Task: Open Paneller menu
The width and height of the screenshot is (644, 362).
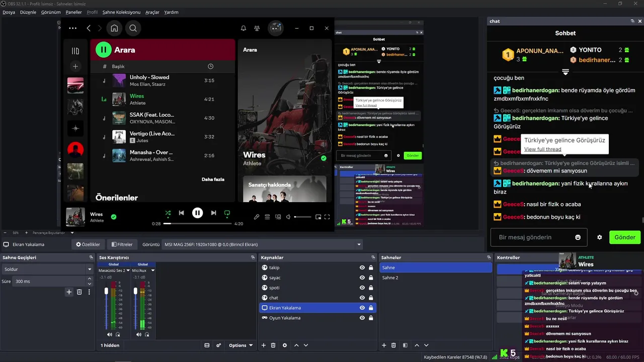Action: tap(74, 12)
